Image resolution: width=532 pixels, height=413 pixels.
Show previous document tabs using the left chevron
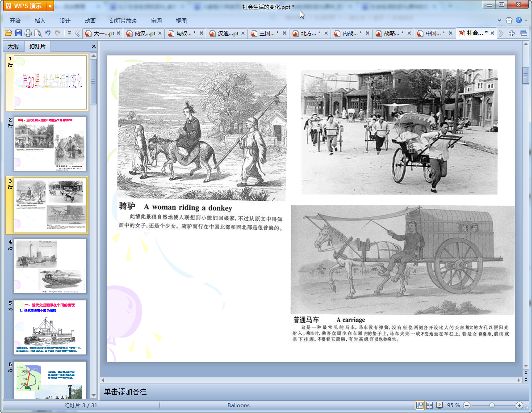coord(77,33)
